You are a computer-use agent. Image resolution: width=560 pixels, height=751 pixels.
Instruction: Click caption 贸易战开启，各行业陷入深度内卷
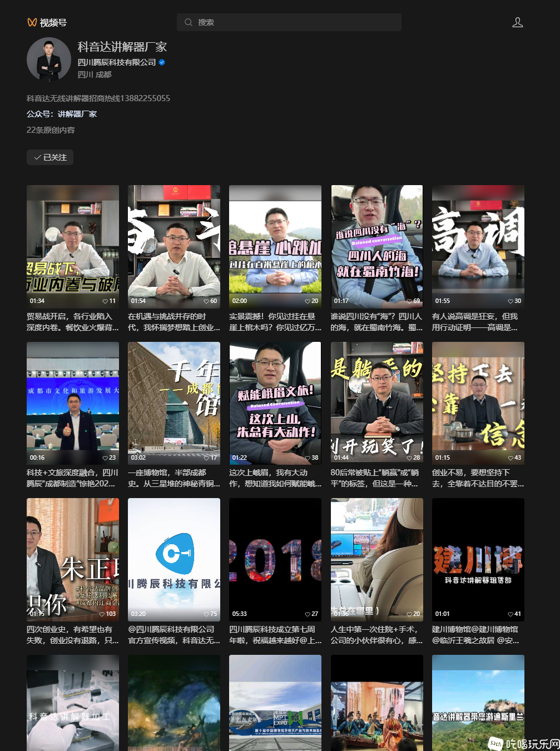(x=73, y=322)
